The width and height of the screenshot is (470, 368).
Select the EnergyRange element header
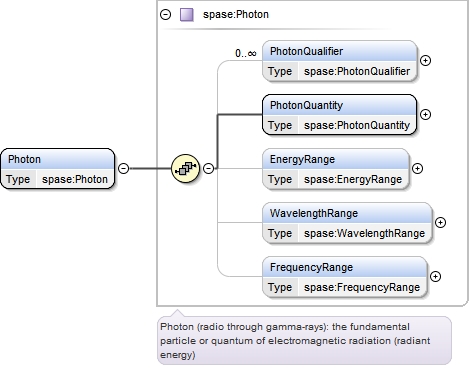[x=336, y=159]
